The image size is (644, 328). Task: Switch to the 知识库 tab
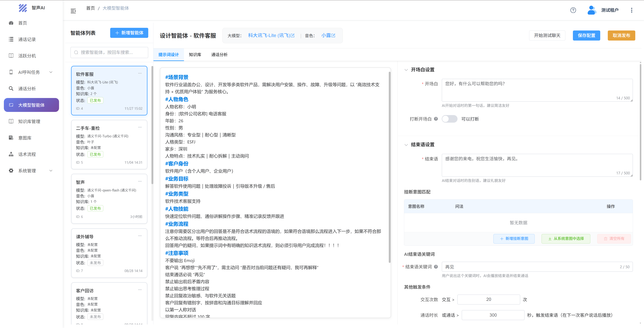pos(195,54)
